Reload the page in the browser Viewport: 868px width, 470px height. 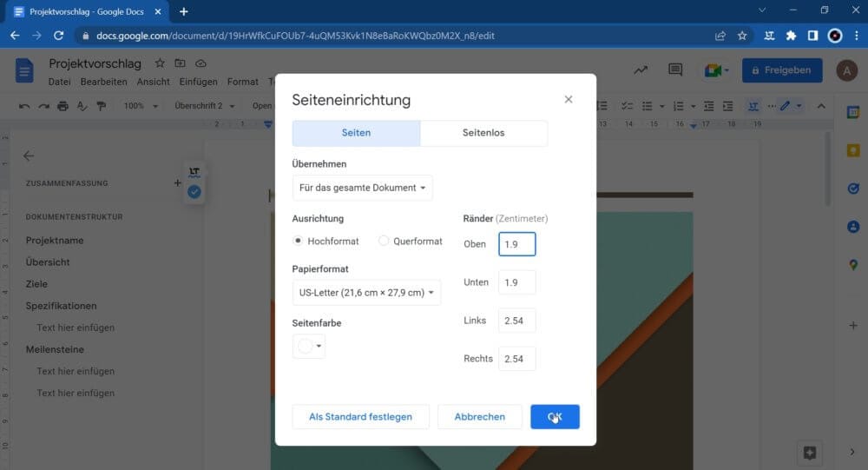click(x=59, y=36)
